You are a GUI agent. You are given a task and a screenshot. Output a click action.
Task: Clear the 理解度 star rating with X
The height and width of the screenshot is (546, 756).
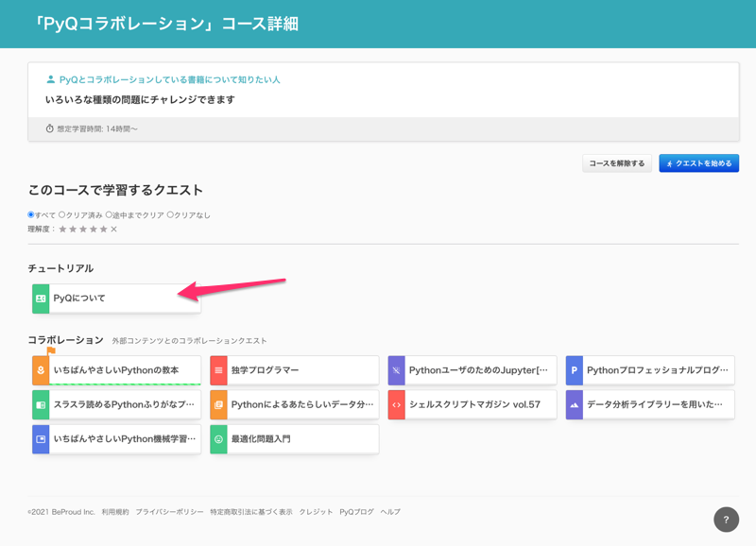[x=114, y=230]
